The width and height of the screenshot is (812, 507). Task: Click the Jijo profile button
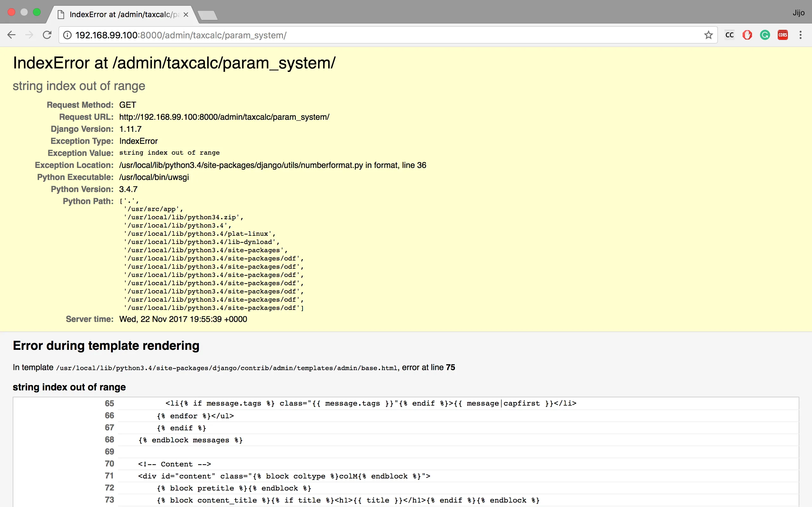point(798,13)
